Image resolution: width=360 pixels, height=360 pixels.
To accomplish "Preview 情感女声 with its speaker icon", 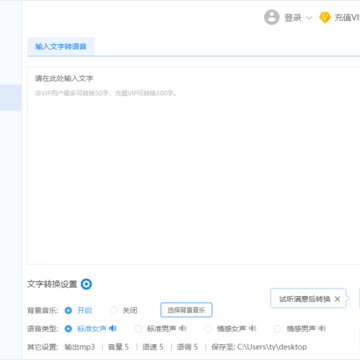I will pos(253,329).
